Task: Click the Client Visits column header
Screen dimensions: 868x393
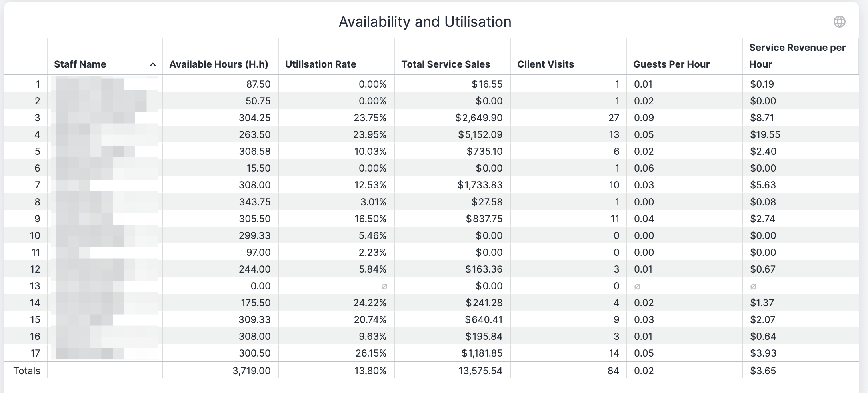Action: 546,64
